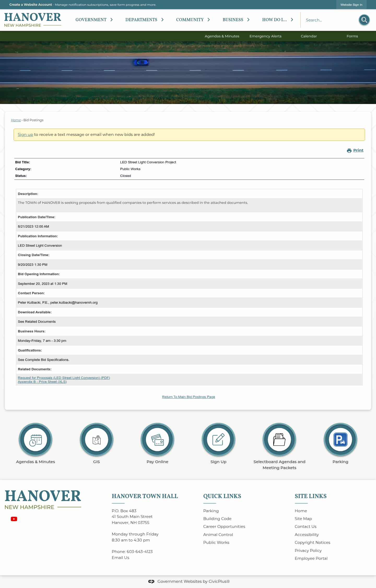376x588 pixels.
Task: Open Contact Us site link
Action: pyautogui.click(x=305, y=527)
